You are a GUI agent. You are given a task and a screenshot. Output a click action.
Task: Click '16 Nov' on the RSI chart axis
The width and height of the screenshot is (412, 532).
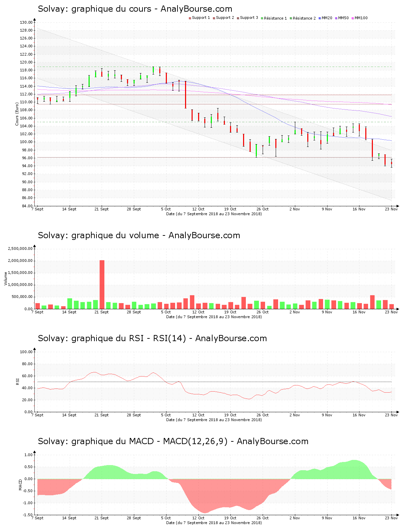[359, 415]
